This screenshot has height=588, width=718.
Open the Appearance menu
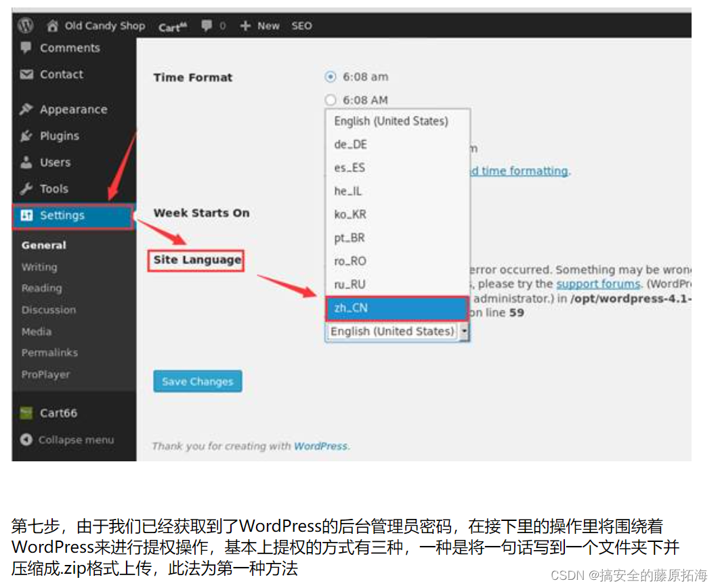pyautogui.click(x=74, y=110)
